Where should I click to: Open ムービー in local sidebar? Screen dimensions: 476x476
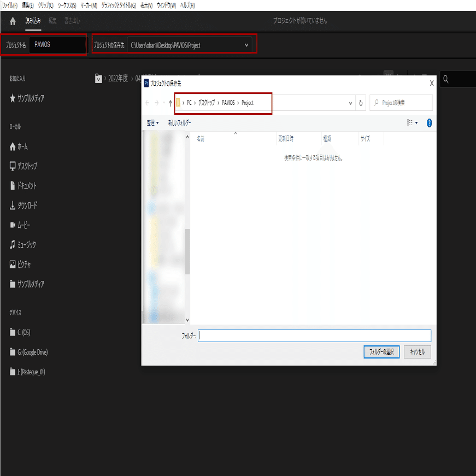coord(20,225)
